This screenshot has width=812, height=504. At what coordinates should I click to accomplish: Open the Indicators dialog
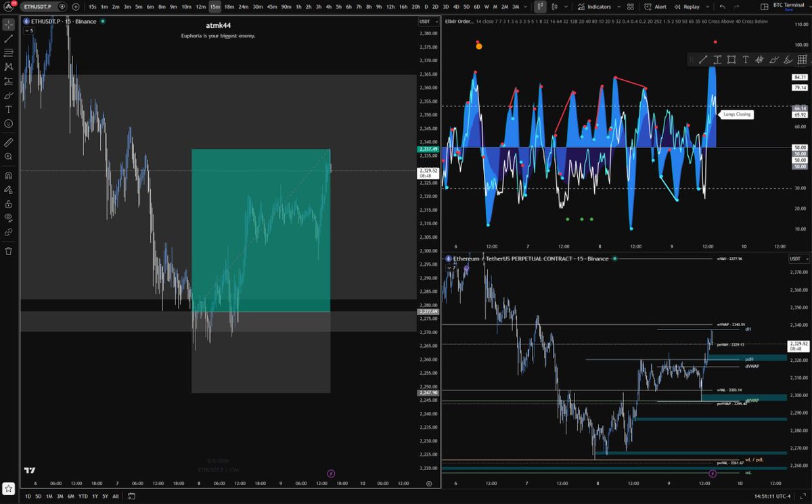click(x=595, y=7)
